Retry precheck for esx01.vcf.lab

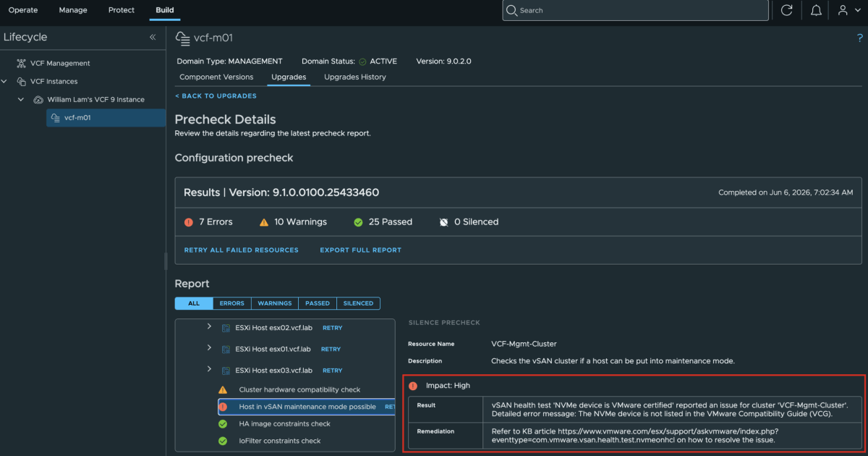click(x=331, y=349)
